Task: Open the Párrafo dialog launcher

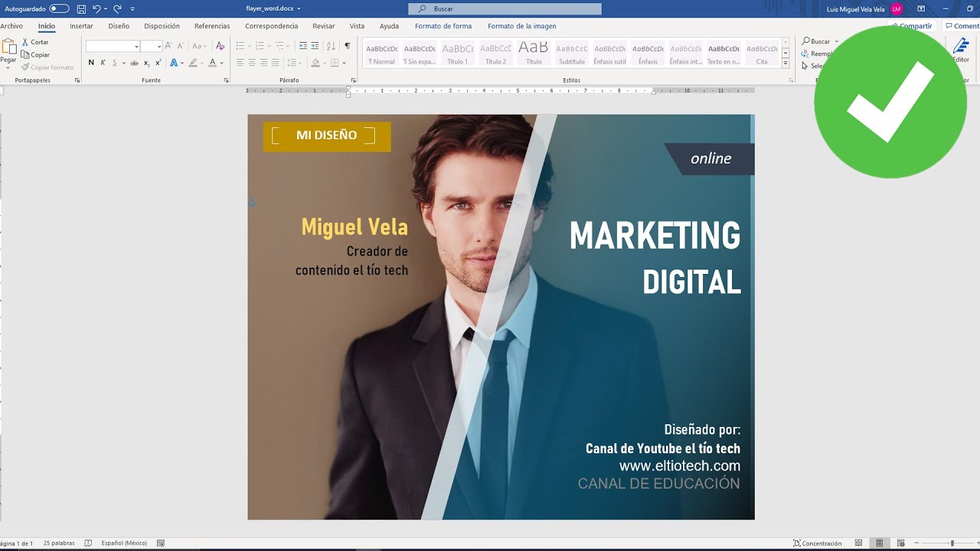Action: (353, 80)
